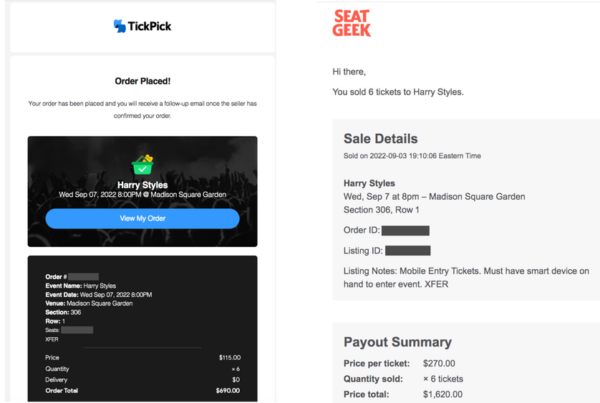600x403 pixels.
Task: Click the Order Total $690.00 amount
Action: [x=229, y=390]
